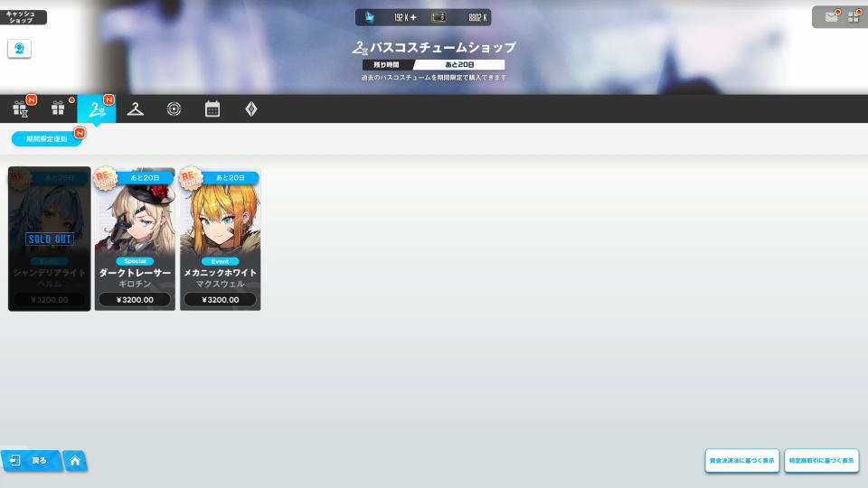Open the gift box shop tab
The width and height of the screenshot is (868, 488).
click(x=59, y=108)
